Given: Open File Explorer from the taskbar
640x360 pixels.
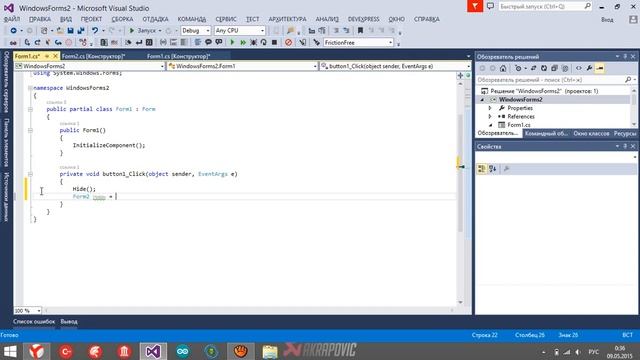Looking at the screenshot, I should (270, 351).
